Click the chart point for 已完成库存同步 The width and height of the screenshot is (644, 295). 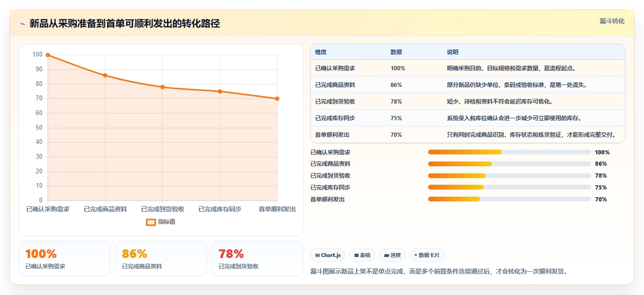coord(220,91)
